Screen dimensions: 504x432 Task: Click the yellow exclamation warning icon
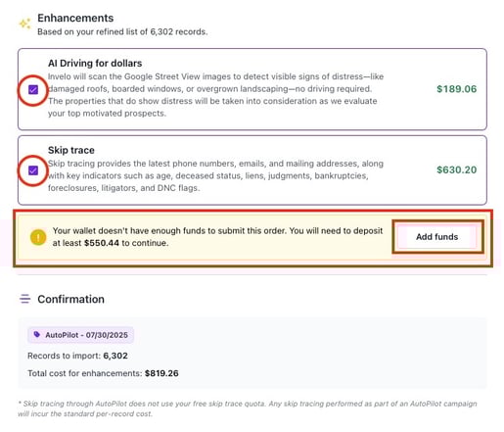[x=38, y=237]
